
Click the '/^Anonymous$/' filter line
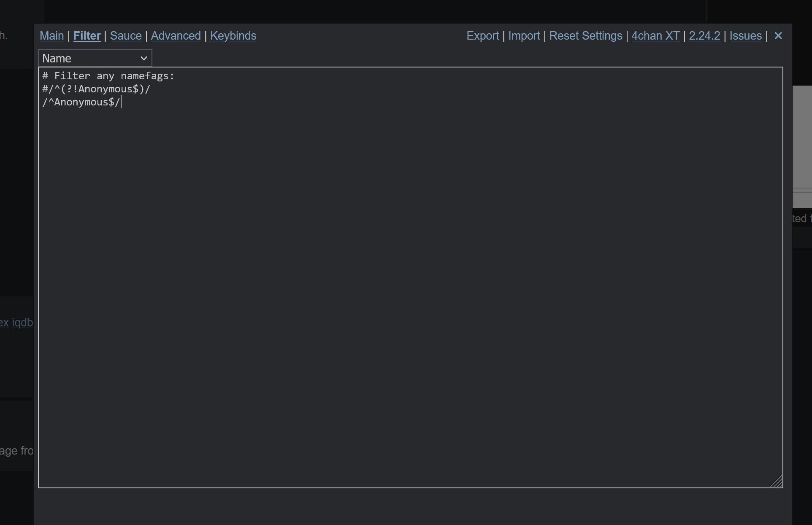point(81,102)
